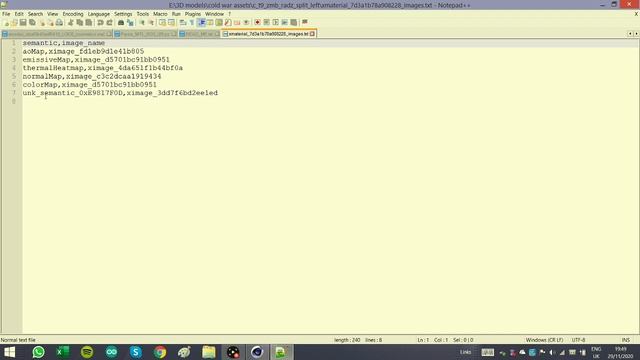The image size is (640, 360).
Task: Open the ? help menu
Action: pyautogui.click(x=230, y=14)
